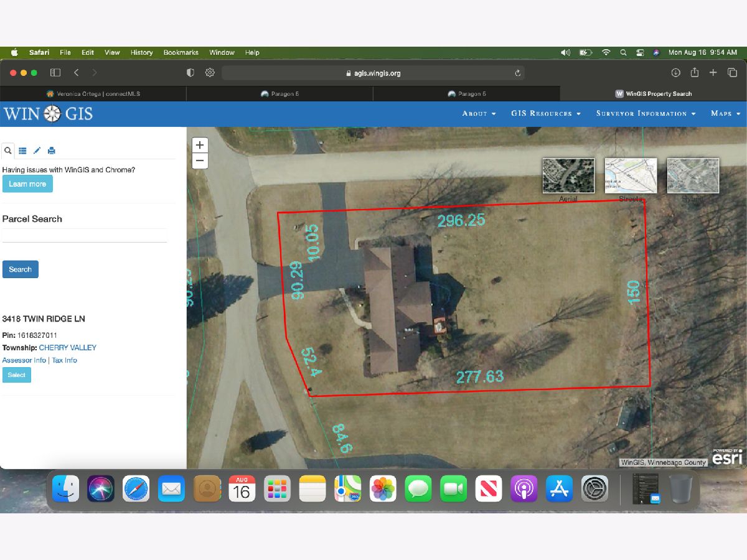The width and height of the screenshot is (747, 560).
Task: Select the pencil draw tool icon
Action: 37,151
